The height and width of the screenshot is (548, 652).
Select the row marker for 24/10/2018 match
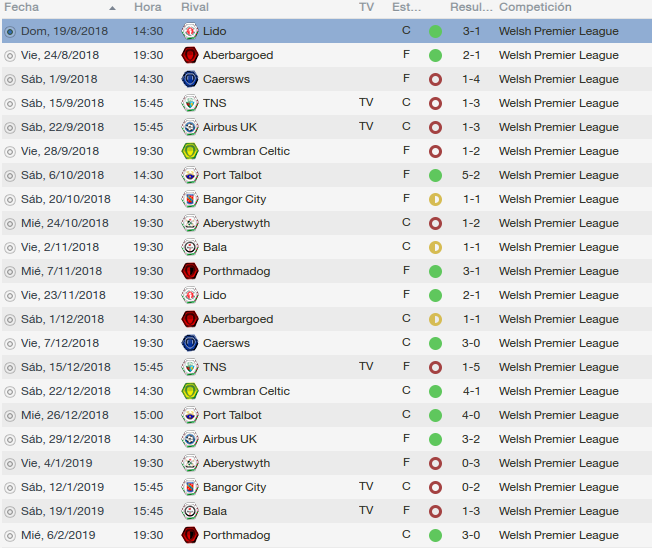[x=10, y=223]
